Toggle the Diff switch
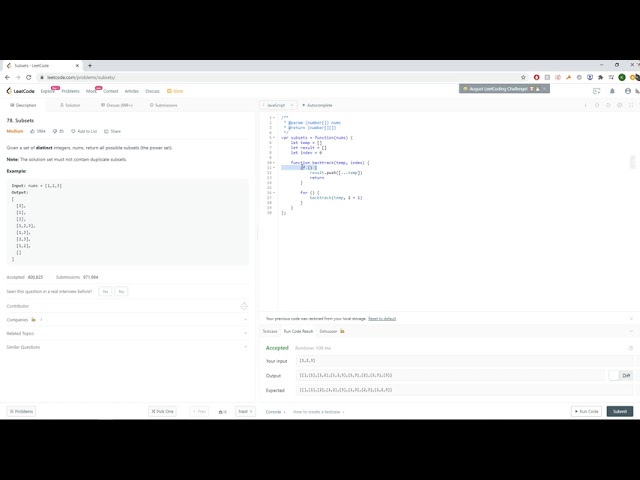This screenshot has width=640, height=480. pos(620,376)
